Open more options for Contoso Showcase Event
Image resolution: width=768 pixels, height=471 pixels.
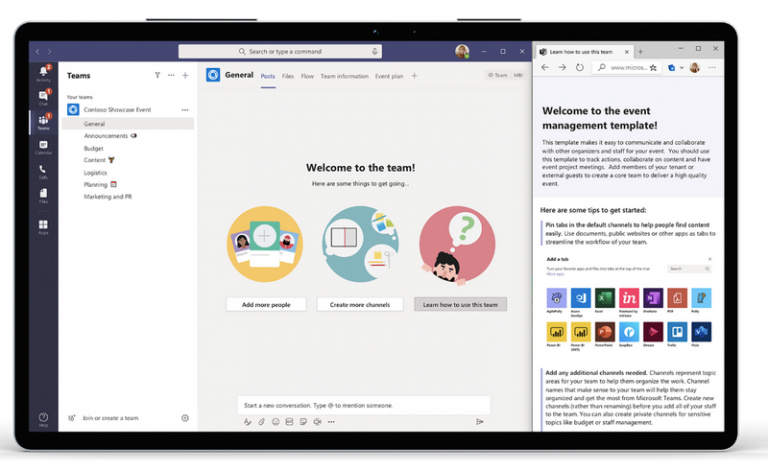pos(185,110)
